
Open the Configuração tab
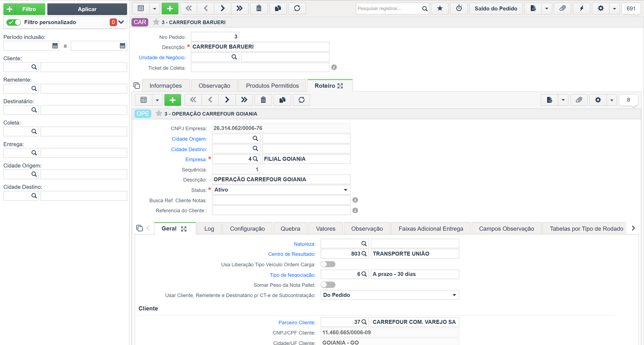(247, 229)
